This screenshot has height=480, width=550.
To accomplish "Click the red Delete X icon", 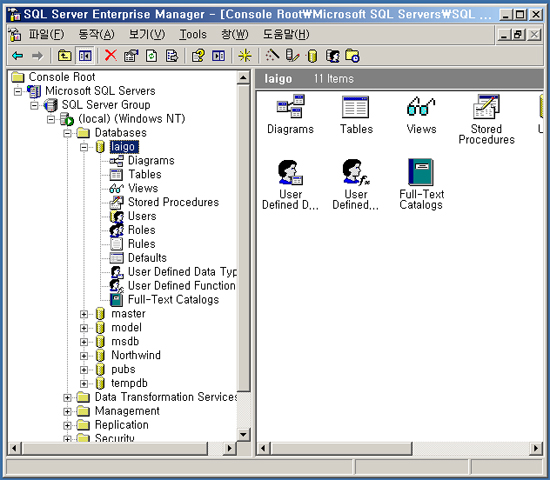I will [x=111, y=55].
